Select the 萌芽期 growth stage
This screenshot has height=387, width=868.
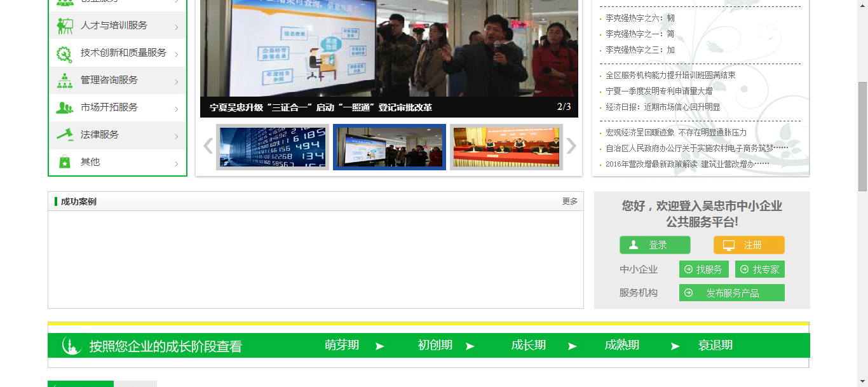342,345
